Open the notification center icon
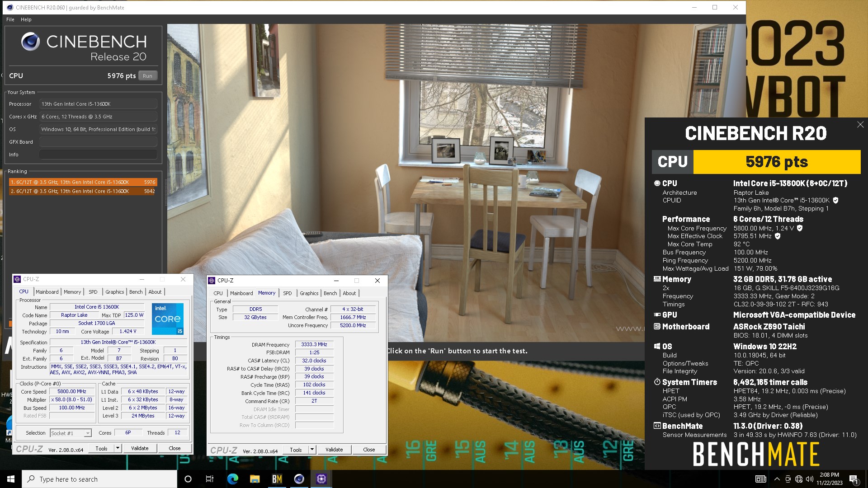868x488 pixels. pos(854,479)
